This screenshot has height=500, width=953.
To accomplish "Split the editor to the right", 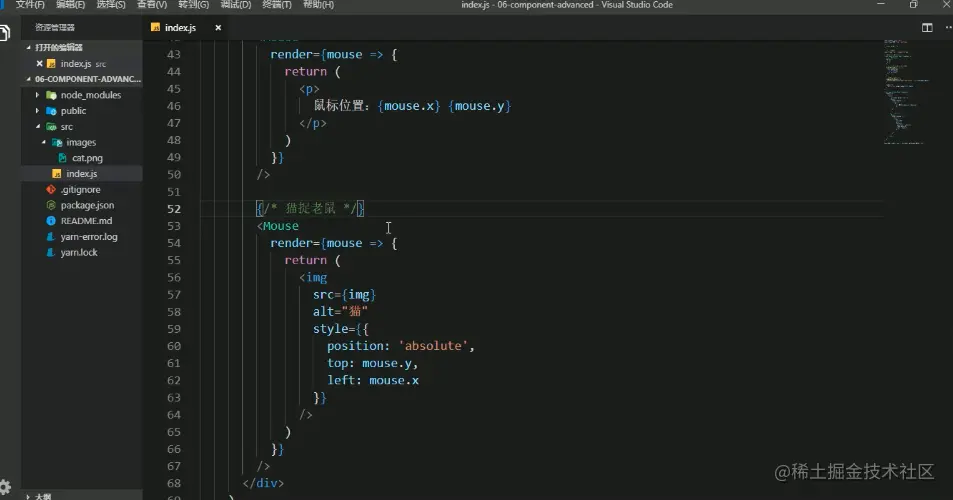I will tap(927, 27).
